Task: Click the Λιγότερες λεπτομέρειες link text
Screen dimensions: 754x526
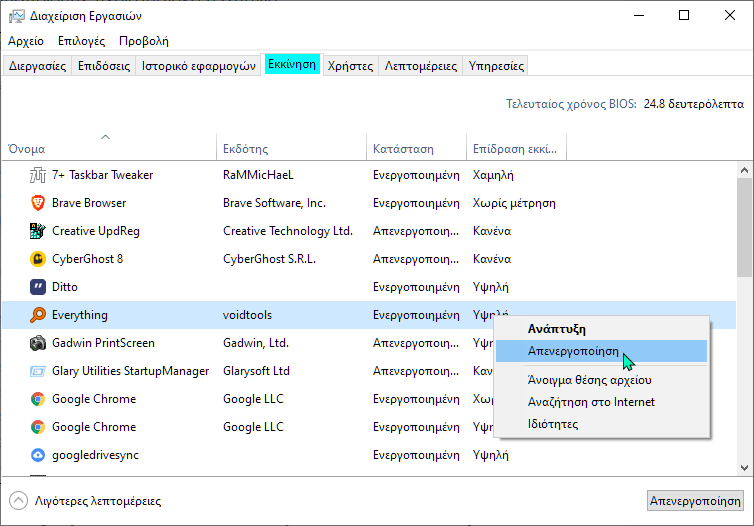Action: pyautogui.click(x=98, y=501)
